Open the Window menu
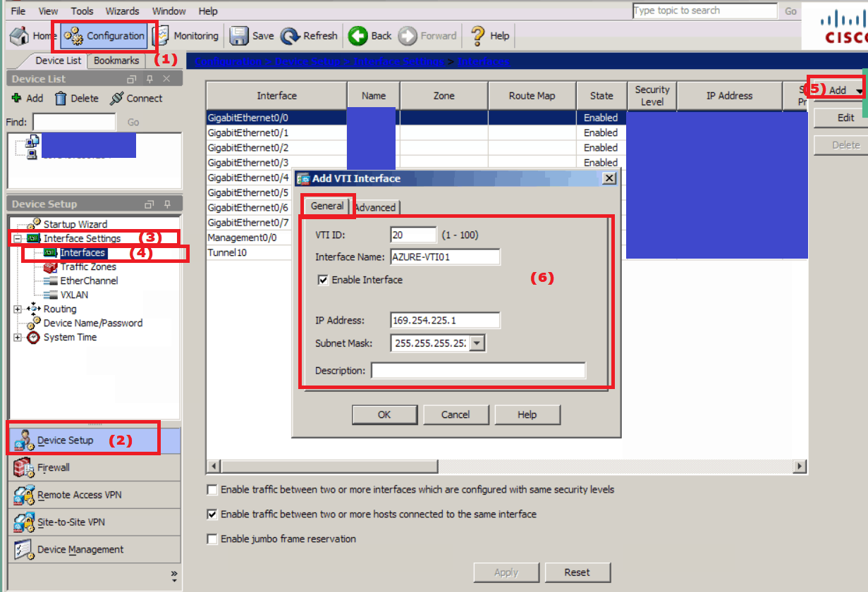The height and width of the screenshot is (592, 868). (169, 11)
